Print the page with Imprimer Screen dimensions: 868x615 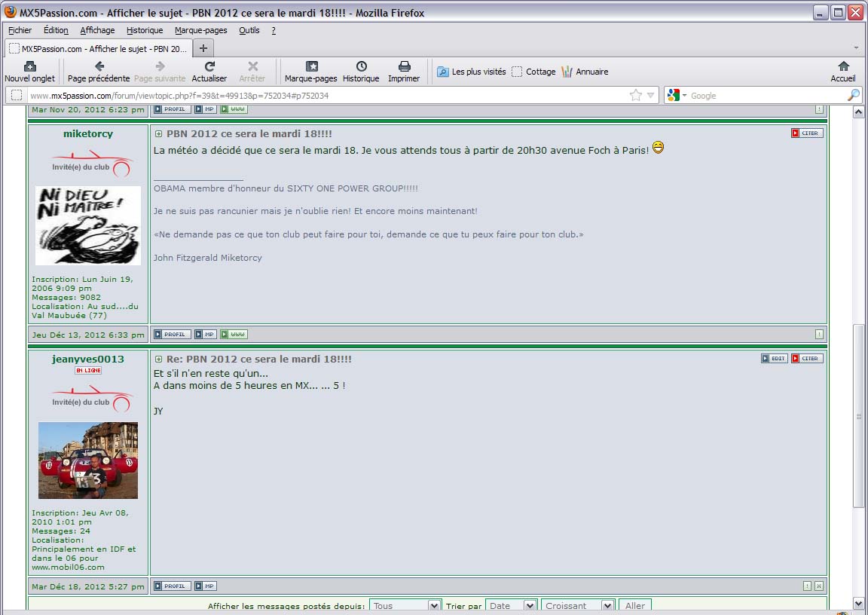pyautogui.click(x=404, y=67)
